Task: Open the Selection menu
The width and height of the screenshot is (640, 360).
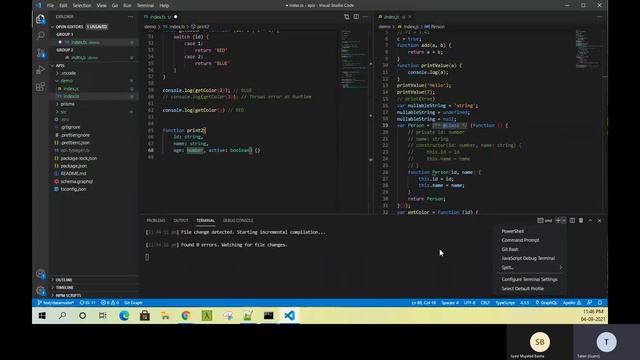Action: (82, 6)
